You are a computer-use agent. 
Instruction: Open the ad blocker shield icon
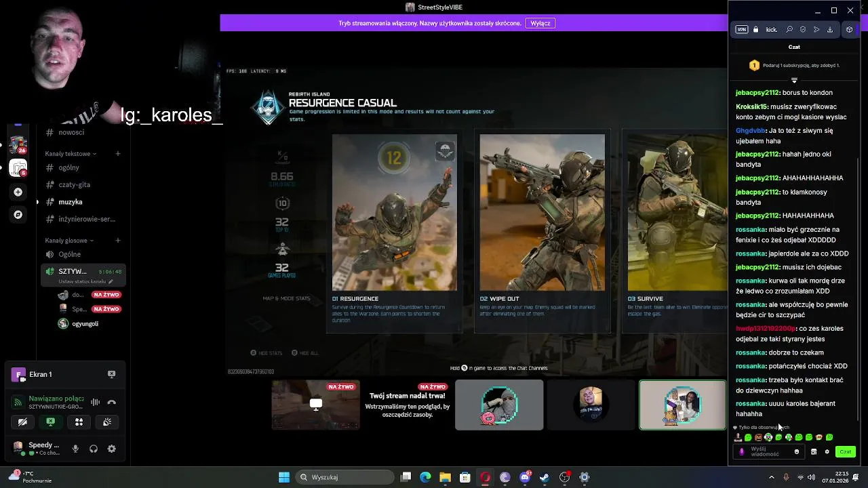click(803, 30)
